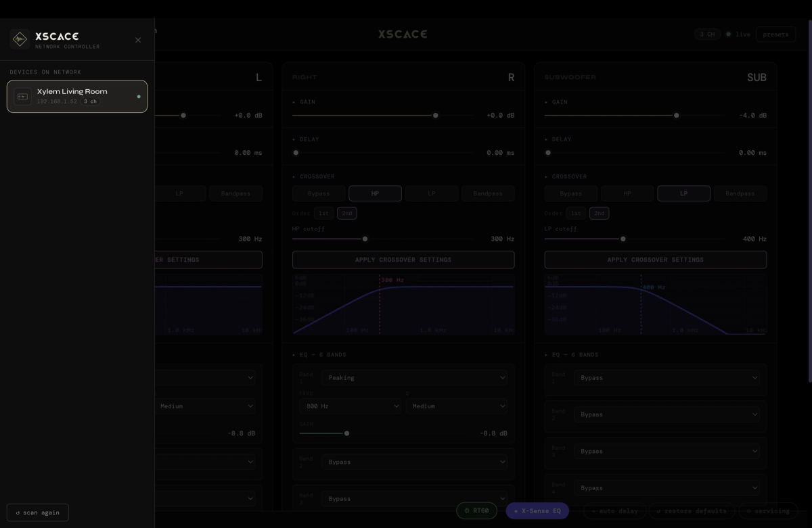This screenshot has height=528, width=812.
Task: Click the 3 ch badge on device
Action: [91, 101]
